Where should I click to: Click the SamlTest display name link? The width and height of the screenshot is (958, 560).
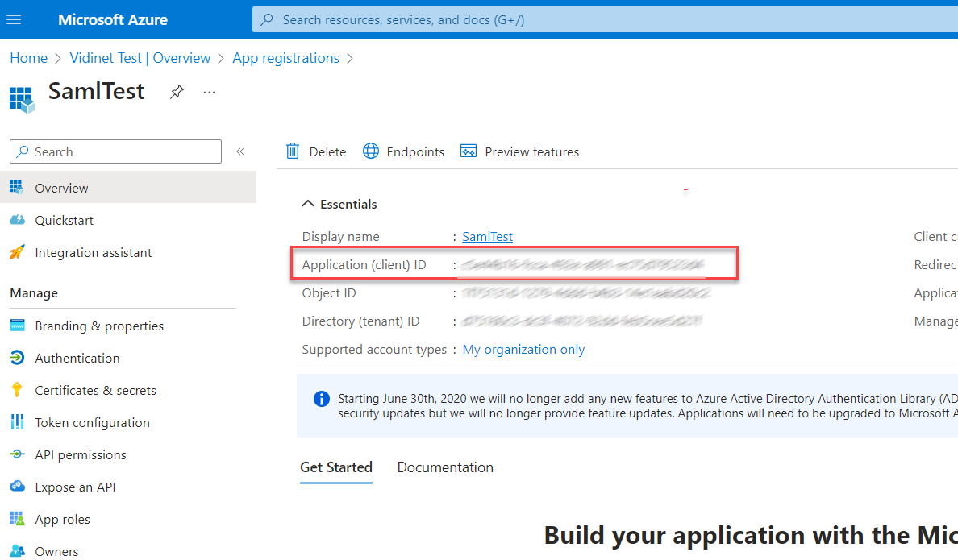487,237
